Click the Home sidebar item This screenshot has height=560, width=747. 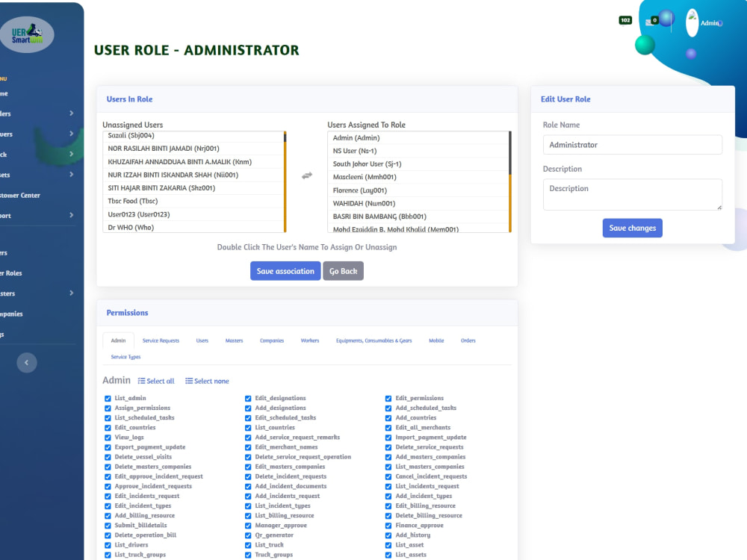point(4,93)
